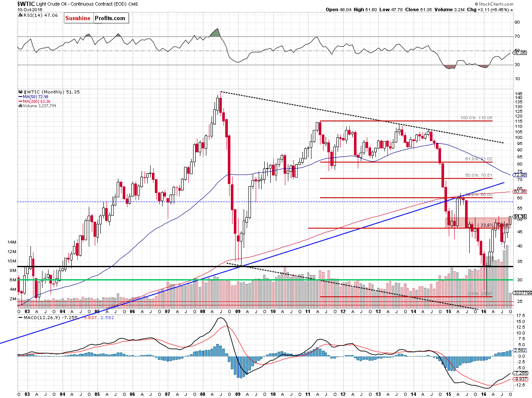The width and height of the screenshot is (532, 398).
Task: Click the -9.837 MACD signal flag
Action: click(x=521, y=379)
